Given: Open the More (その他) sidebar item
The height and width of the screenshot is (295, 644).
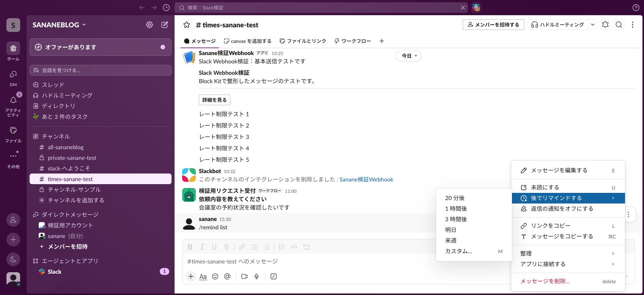Looking at the screenshot, I should [x=13, y=160].
